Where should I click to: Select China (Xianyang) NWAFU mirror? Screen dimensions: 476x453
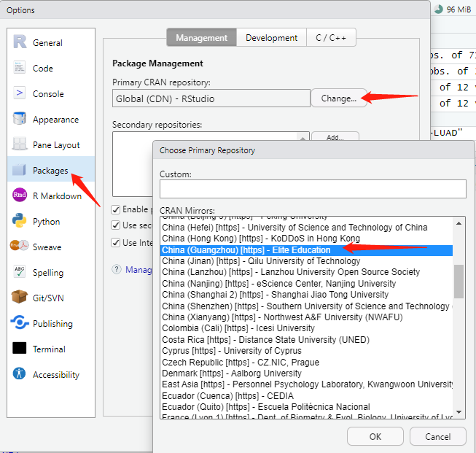click(x=306, y=317)
